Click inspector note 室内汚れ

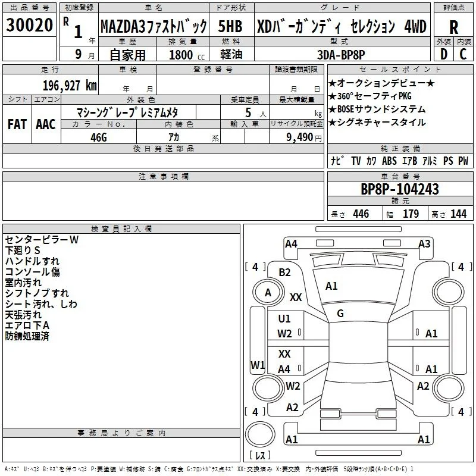click(23, 282)
